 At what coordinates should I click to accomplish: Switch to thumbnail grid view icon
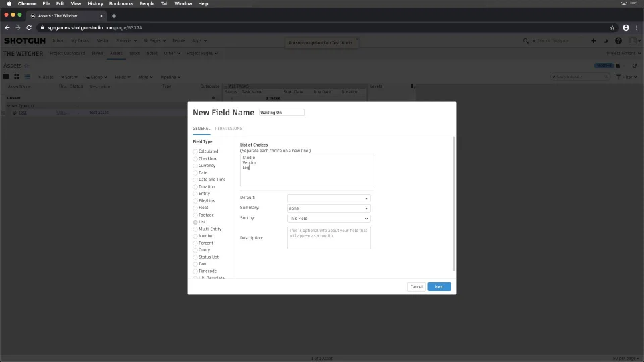coord(17,76)
